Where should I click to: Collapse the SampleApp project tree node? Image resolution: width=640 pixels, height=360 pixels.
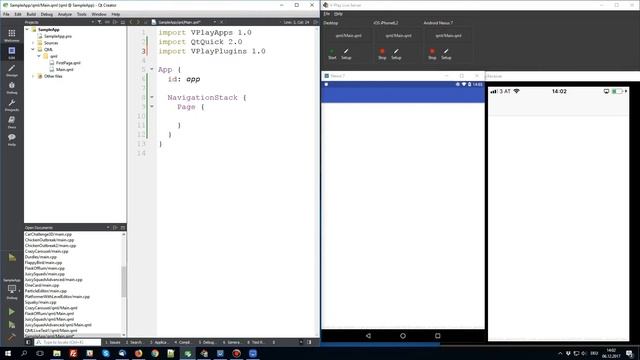pyautogui.click(x=27, y=29)
